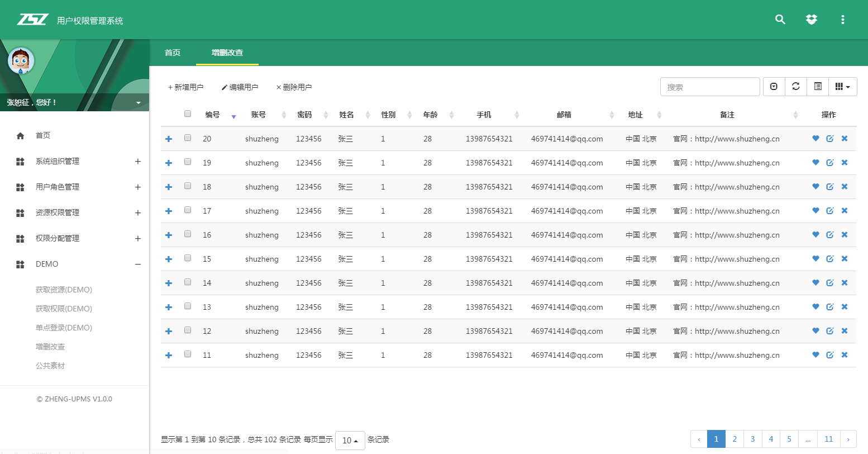Image resolution: width=868 pixels, height=454 pixels.
Task: Delete row 20 with the X icon
Action: (x=845, y=138)
